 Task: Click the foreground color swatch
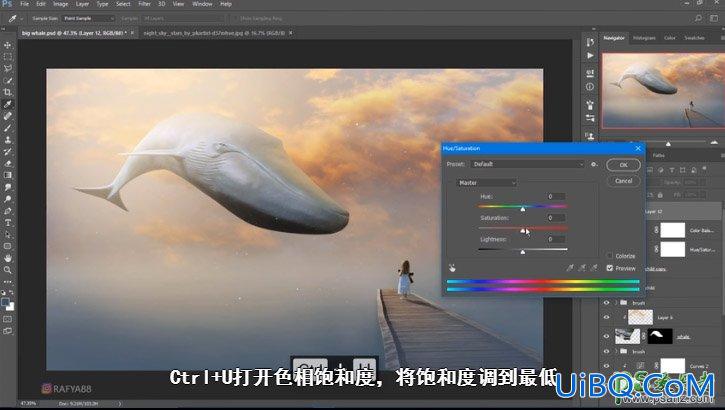tap(5, 303)
